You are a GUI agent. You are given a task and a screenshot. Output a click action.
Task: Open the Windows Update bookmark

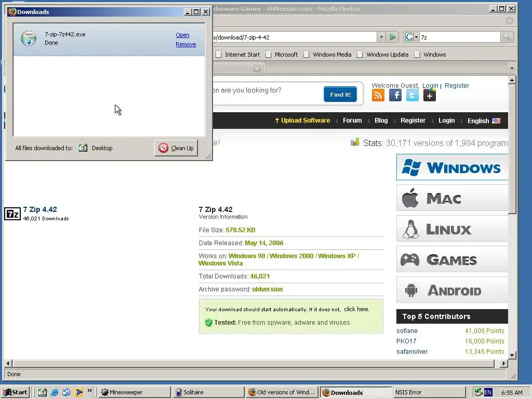click(x=383, y=54)
